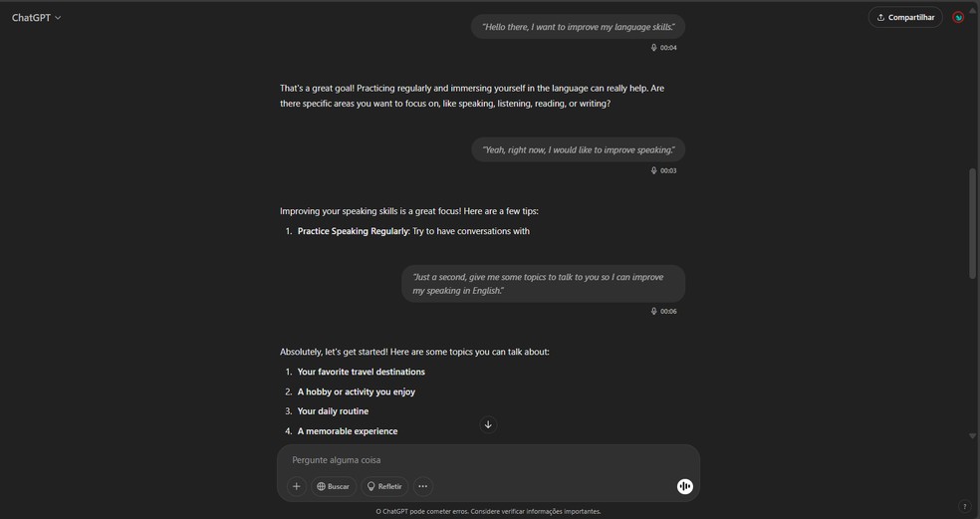Select the "Yeah, right now" message bubble
This screenshot has height=519, width=980.
click(578, 149)
